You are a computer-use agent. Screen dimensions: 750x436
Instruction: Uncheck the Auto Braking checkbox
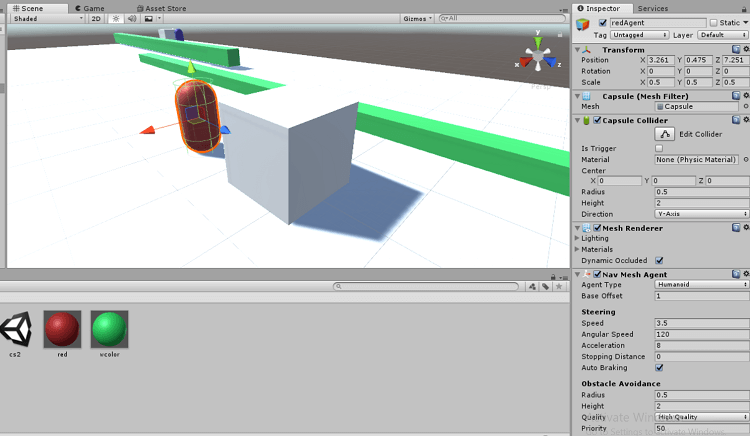658,367
